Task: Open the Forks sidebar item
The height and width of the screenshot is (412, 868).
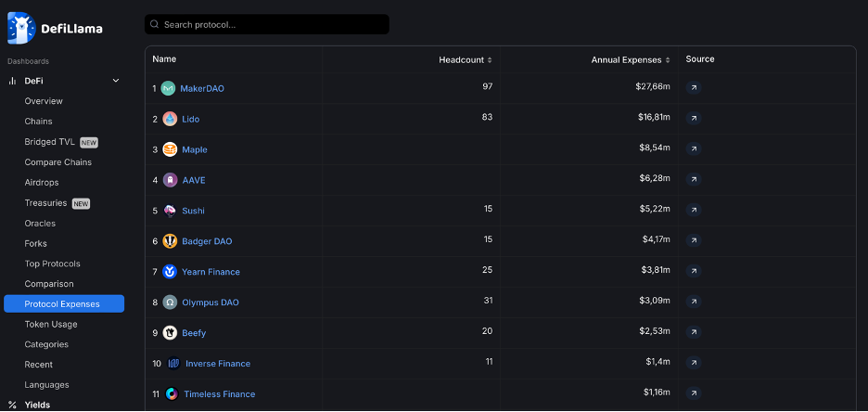Action: pos(36,244)
